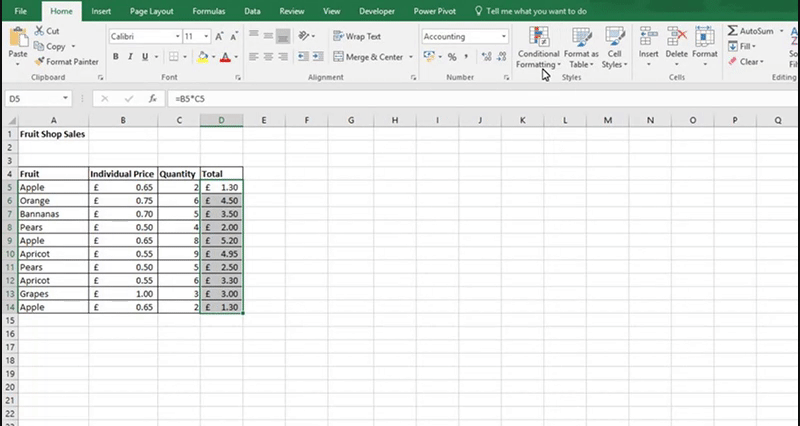The image size is (800, 426).
Task: Apply the yellow Fill Color swatch
Action: [202, 57]
